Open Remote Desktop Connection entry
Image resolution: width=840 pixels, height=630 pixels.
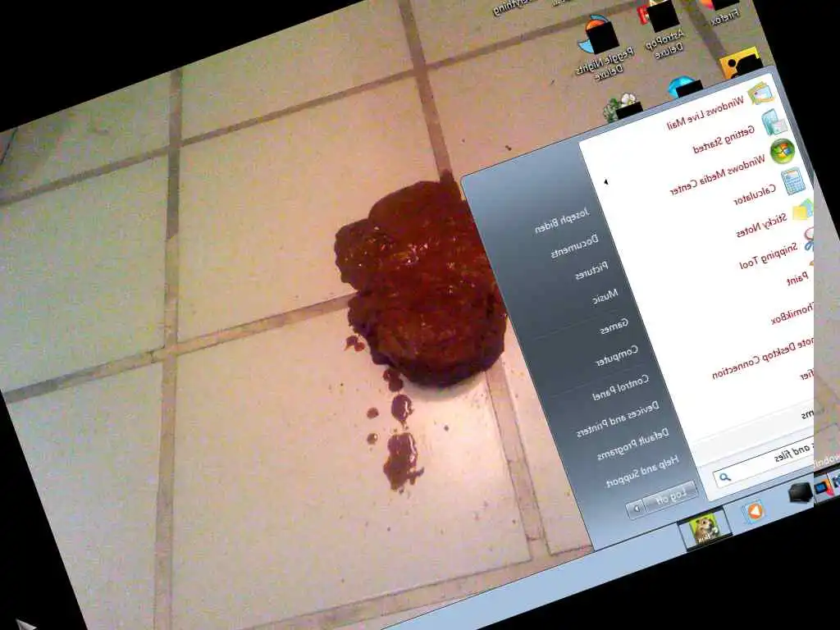pyautogui.click(x=763, y=358)
